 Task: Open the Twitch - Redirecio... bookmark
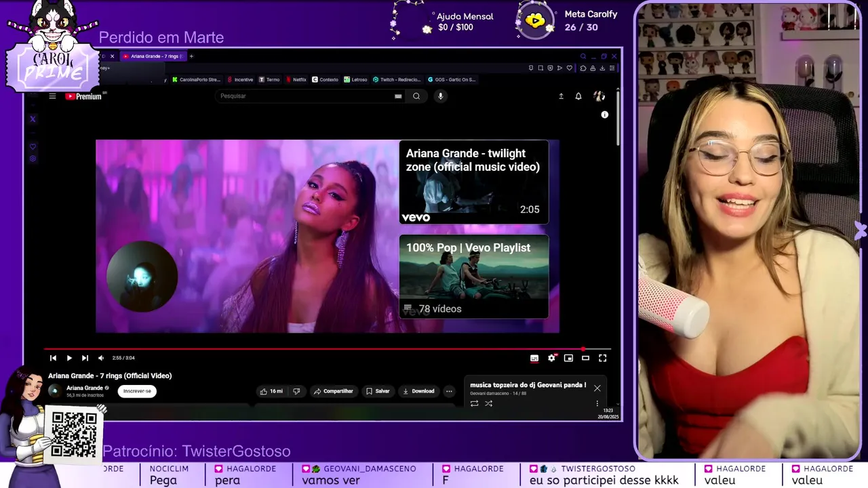397,79
